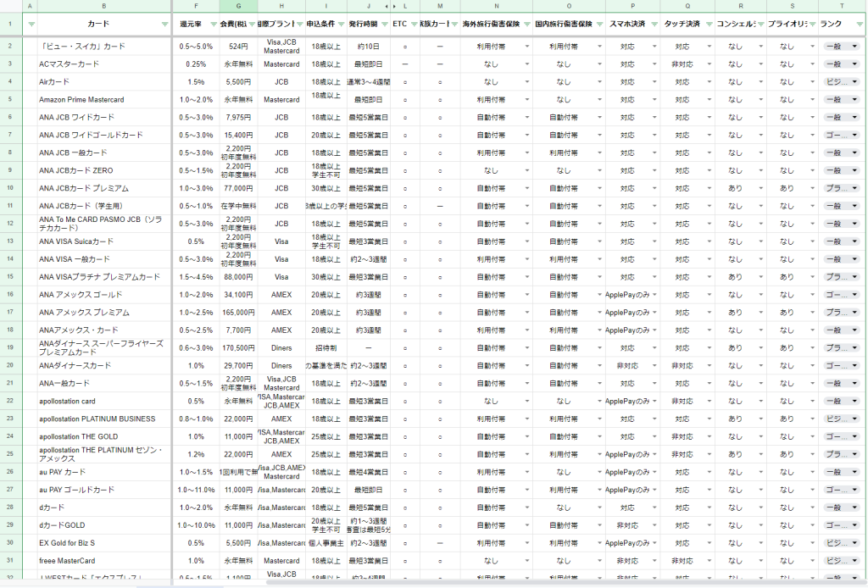Open the filter for the カード column header
Viewport: 868px width, 588px height.
tap(164, 25)
